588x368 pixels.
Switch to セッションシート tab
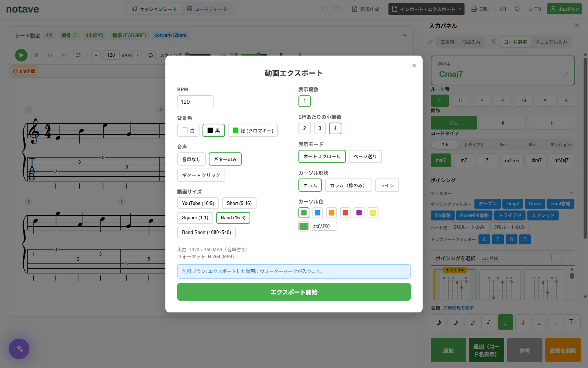tap(154, 9)
